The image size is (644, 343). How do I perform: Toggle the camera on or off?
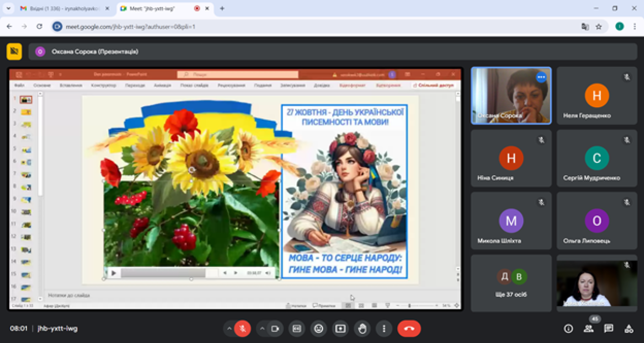[x=275, y=329]
